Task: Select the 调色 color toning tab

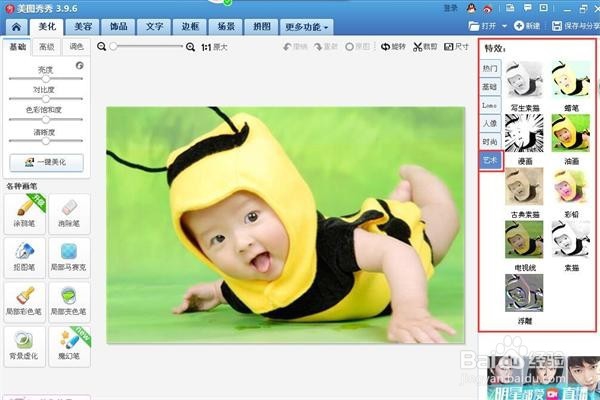Action: point(76,47)
